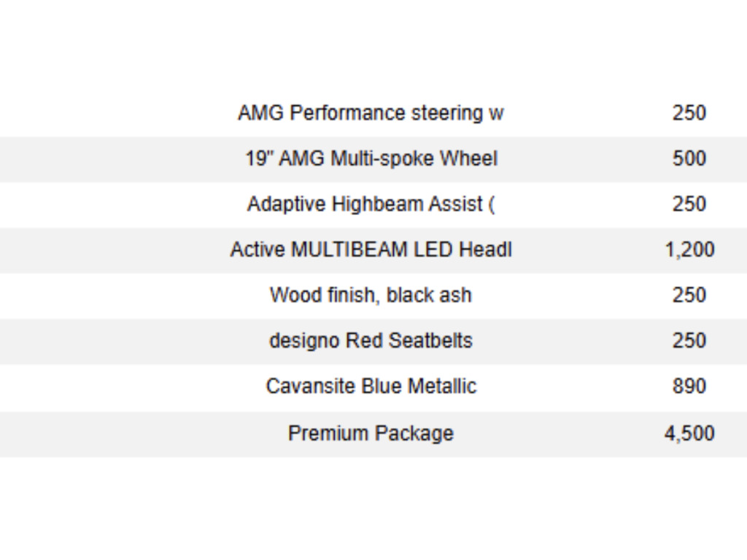Select the 1,200 price value
Viewport: 747px width, 560px height.
click(689, 249)
